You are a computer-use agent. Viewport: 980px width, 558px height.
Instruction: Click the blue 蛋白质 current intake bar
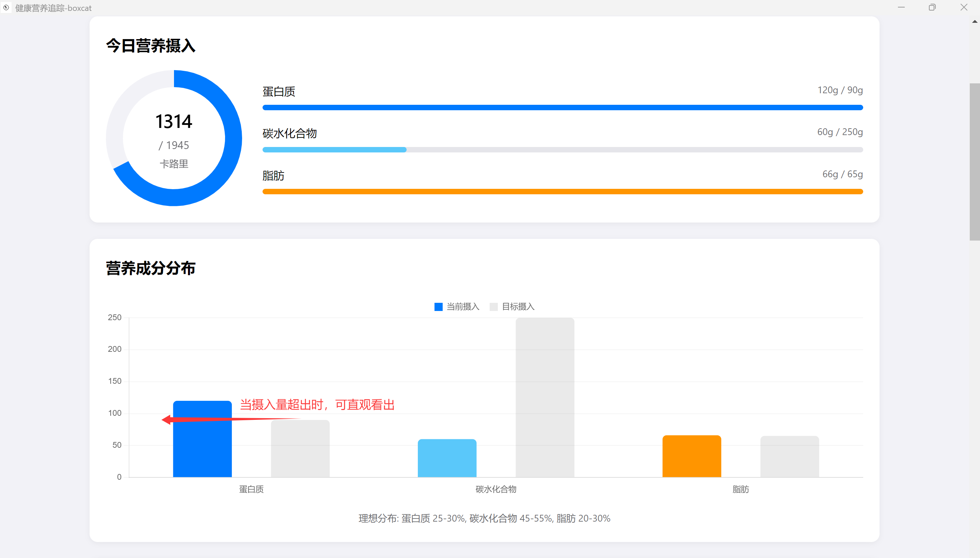[x=202, y=439]
